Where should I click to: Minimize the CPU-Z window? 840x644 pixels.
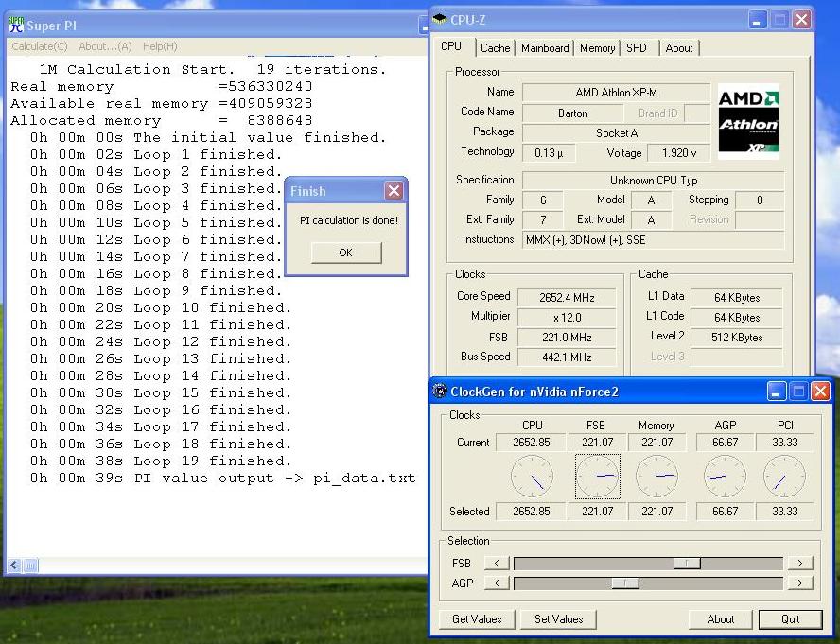(758, 21)
